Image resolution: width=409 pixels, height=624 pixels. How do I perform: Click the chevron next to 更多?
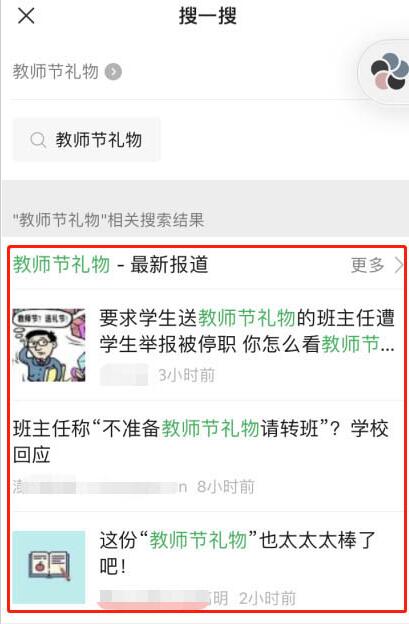tap(399, 265)
